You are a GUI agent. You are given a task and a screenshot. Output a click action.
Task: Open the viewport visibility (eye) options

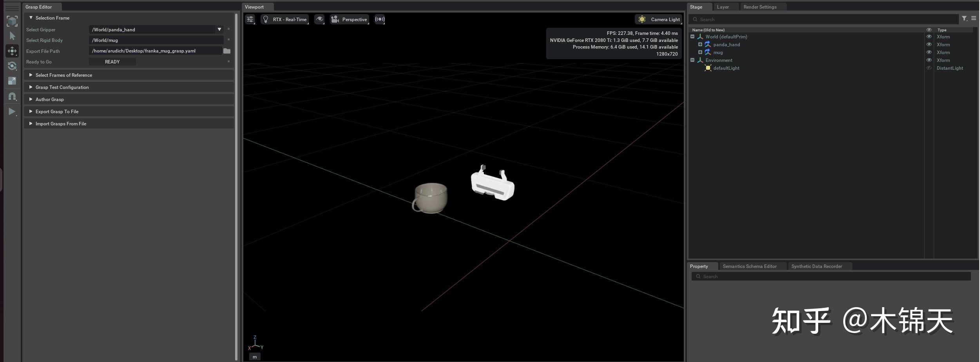pyautogui.click(x=319, y=19)
